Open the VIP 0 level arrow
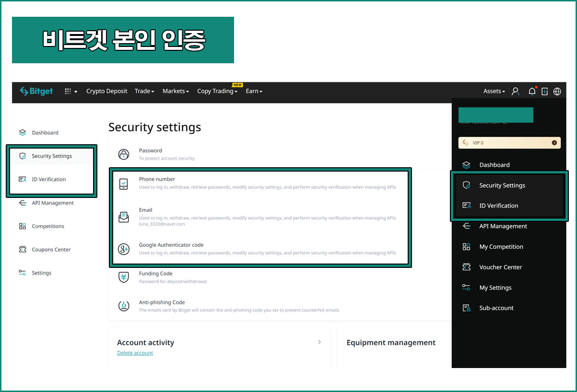This screenshot has width=577, height=392. click(x=554, y=143)
